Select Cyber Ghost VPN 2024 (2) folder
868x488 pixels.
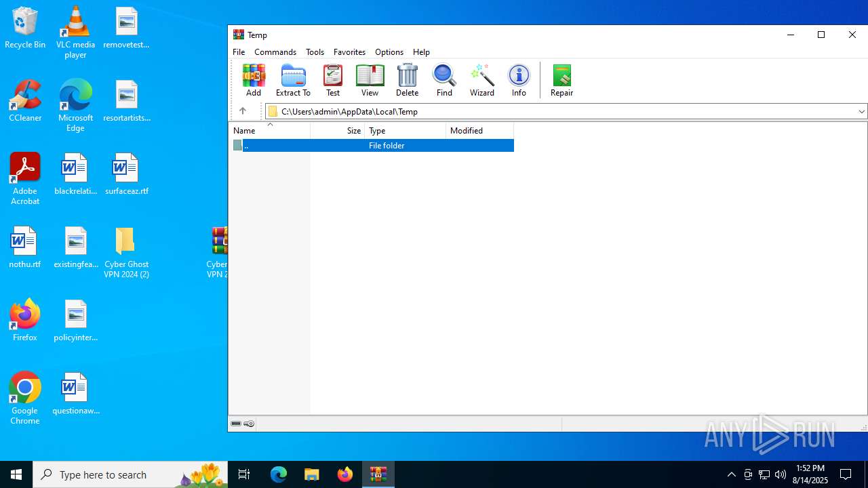(126, 252)
